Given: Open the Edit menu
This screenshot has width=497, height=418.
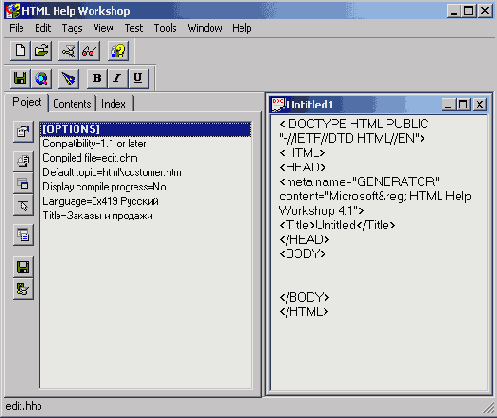Looking at the screenshot, I should click(43, 28).
